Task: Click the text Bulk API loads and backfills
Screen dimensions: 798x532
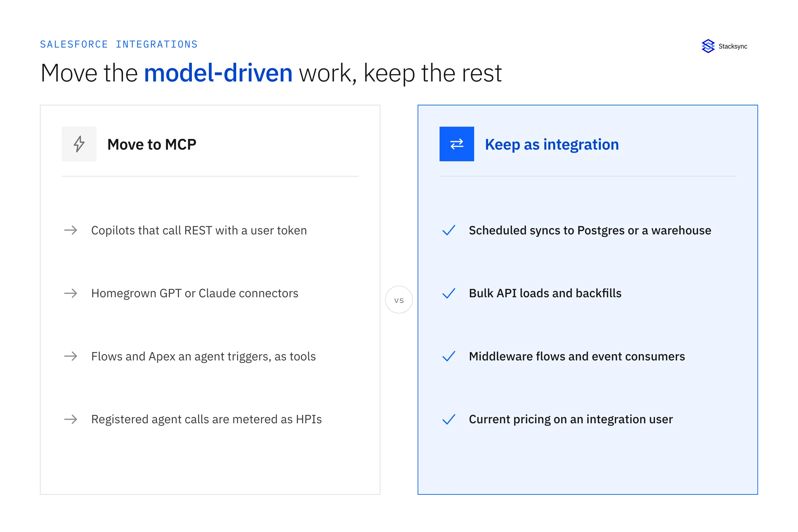Action: click(x=545, y=293)
